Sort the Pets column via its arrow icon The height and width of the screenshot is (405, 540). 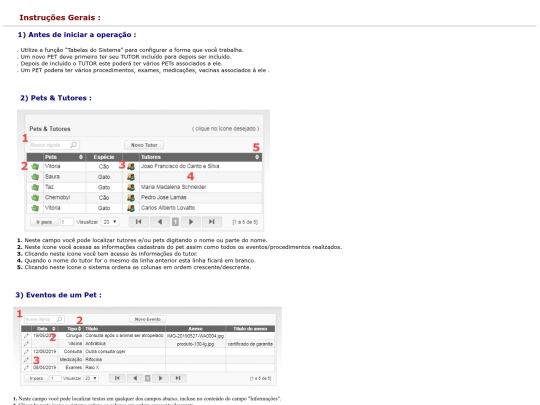click(x=81, y=157)
